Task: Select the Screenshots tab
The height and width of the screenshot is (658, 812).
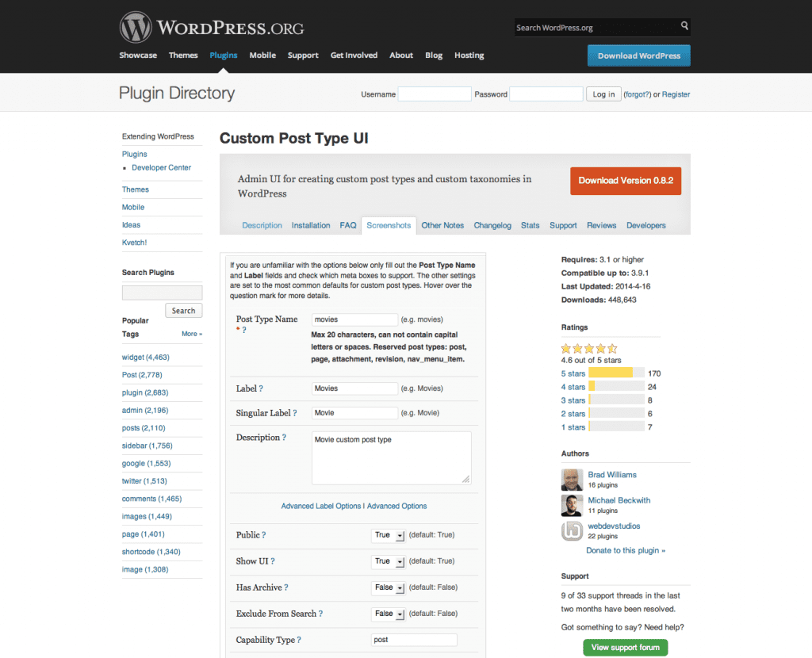Action: 389,226
